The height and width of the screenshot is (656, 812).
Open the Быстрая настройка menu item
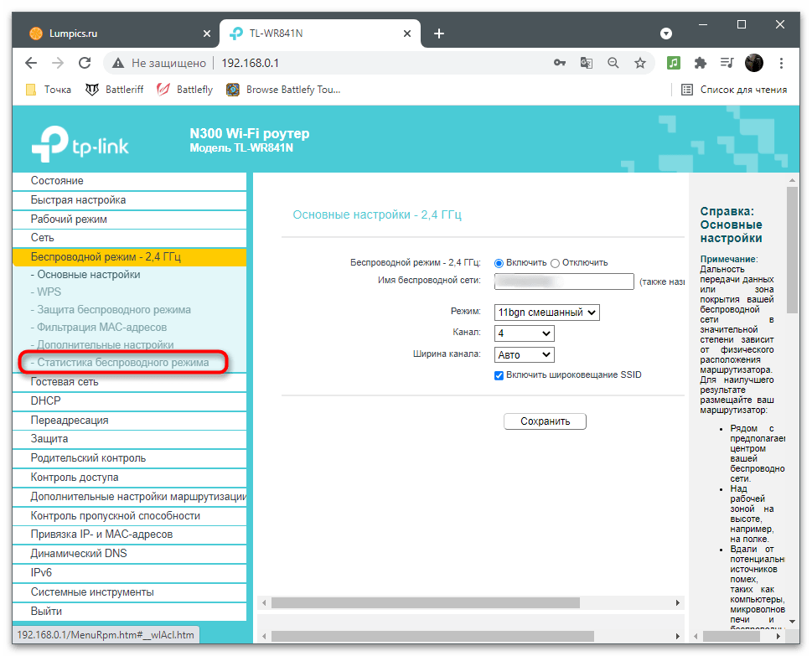click(129, 200)
